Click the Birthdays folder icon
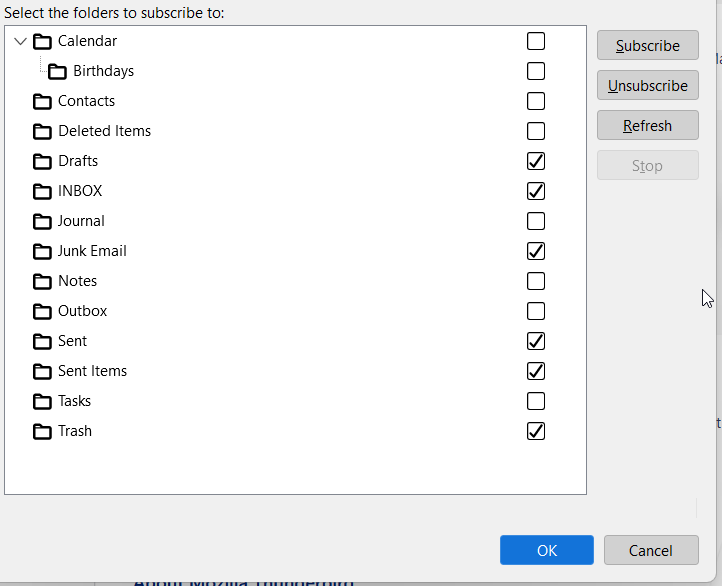Viewport: 722px width, 586px height. click(x=57, y=71)
